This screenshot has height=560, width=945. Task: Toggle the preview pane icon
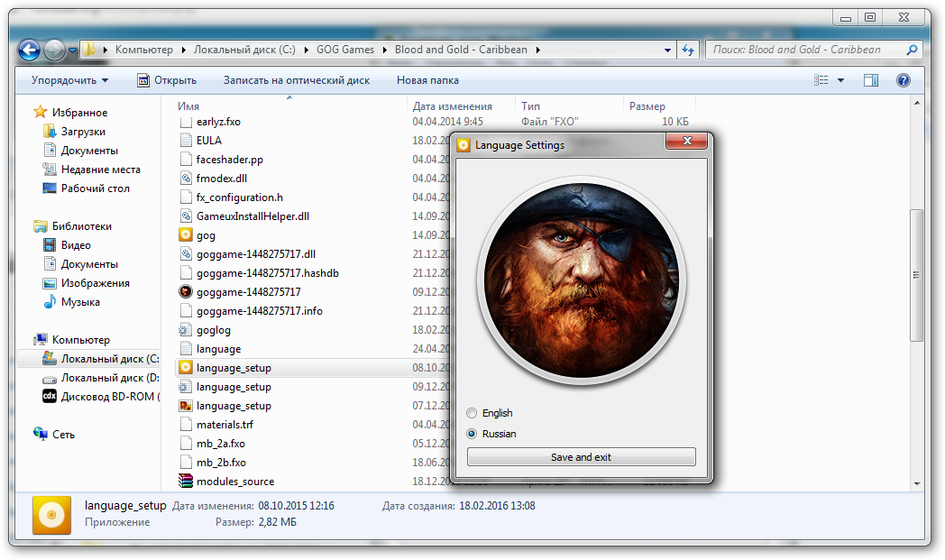pyautogui.click(x=871, y=80)
